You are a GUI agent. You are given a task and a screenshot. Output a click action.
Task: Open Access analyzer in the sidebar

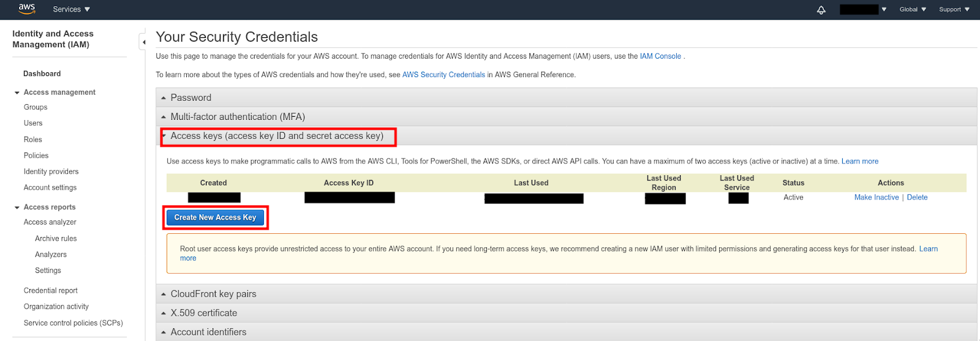click(50, 222)
